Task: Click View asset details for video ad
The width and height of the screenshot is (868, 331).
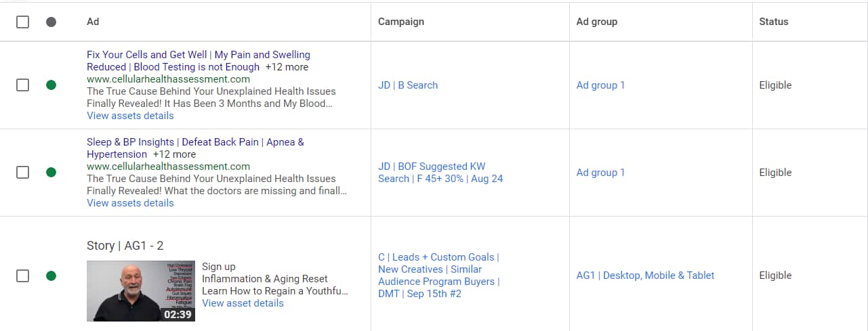Action: coord(243,303)
